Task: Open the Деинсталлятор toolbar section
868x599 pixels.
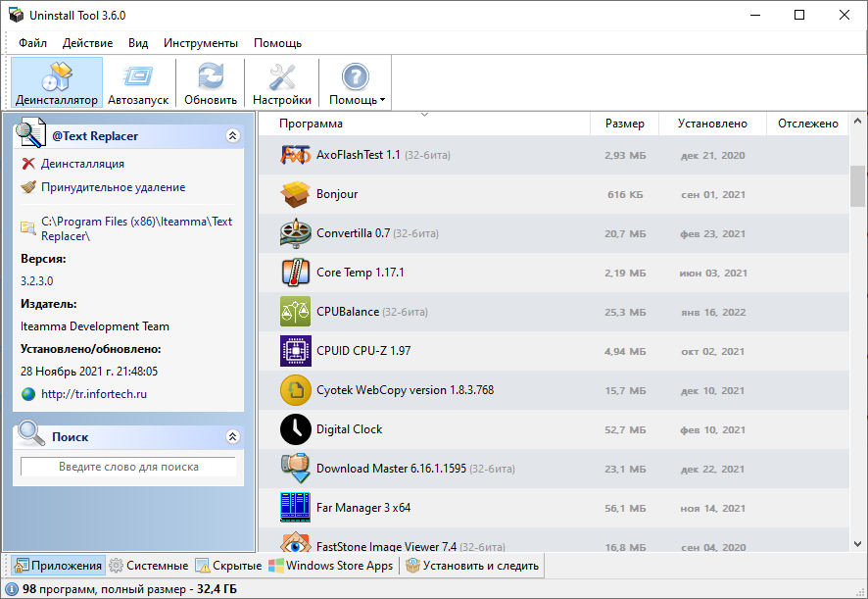Action: click(x=57, y=82)
